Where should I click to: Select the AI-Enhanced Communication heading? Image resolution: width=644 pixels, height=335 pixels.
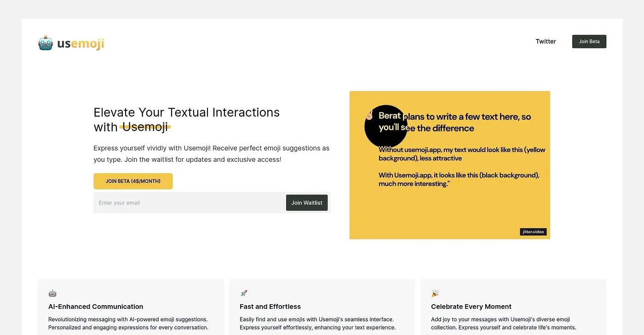pos(96,307)
